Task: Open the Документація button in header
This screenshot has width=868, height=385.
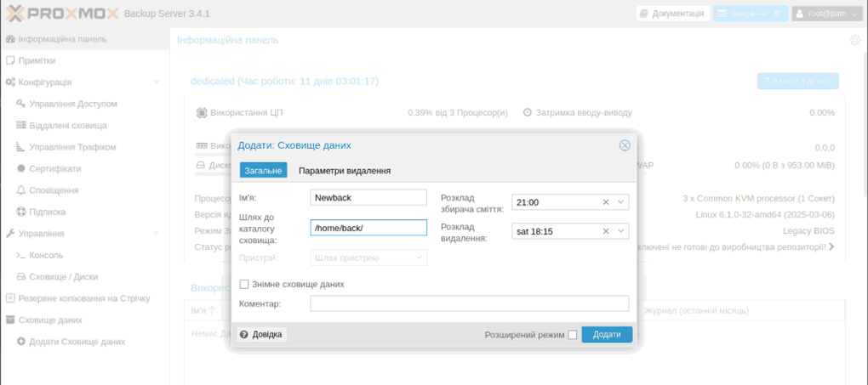Action: coord(671,14)
